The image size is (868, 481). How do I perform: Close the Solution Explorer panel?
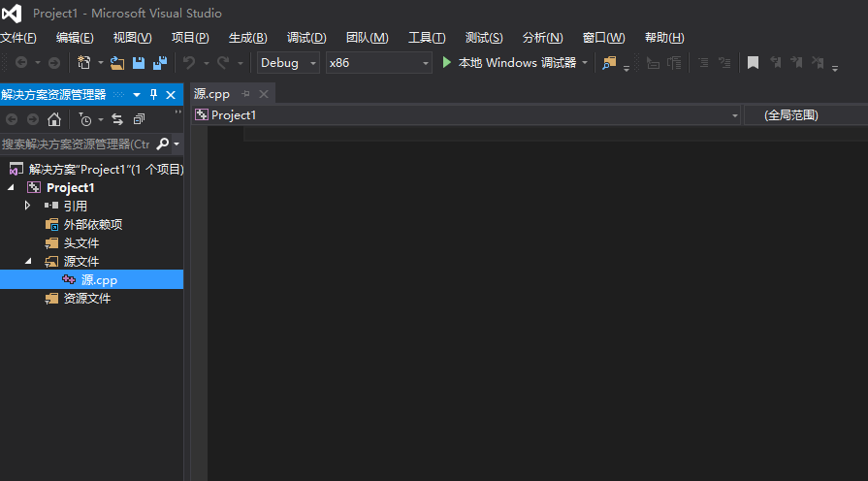click(171, 95)
